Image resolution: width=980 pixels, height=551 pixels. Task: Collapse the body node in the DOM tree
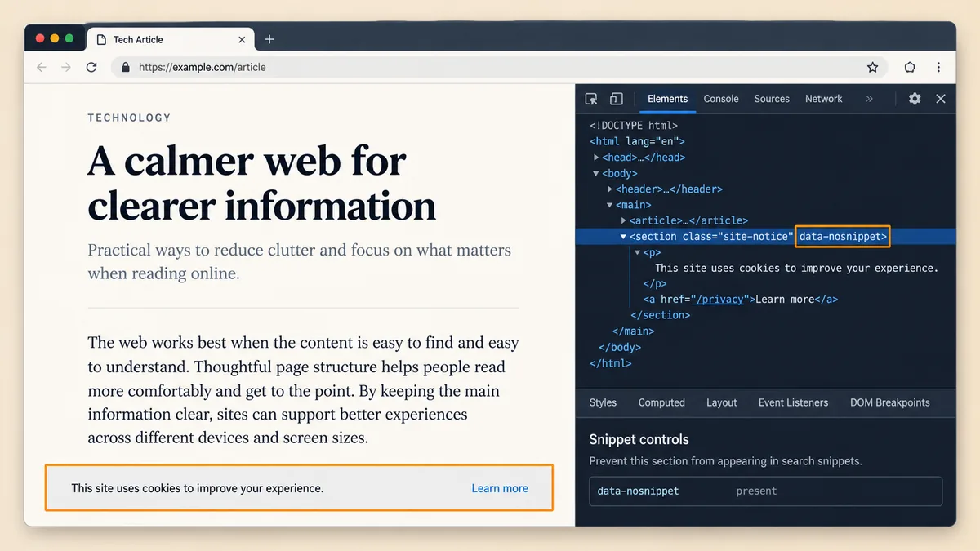(596, 174)
